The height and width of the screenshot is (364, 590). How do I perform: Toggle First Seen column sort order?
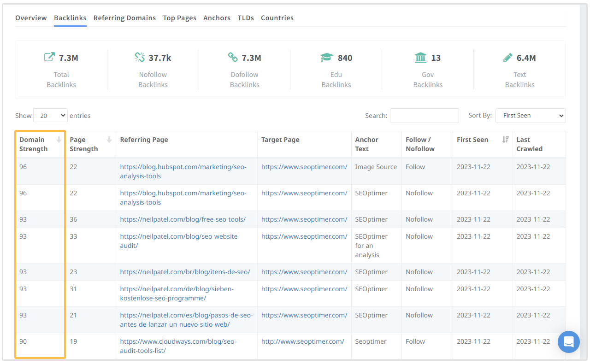coord(505,140)
